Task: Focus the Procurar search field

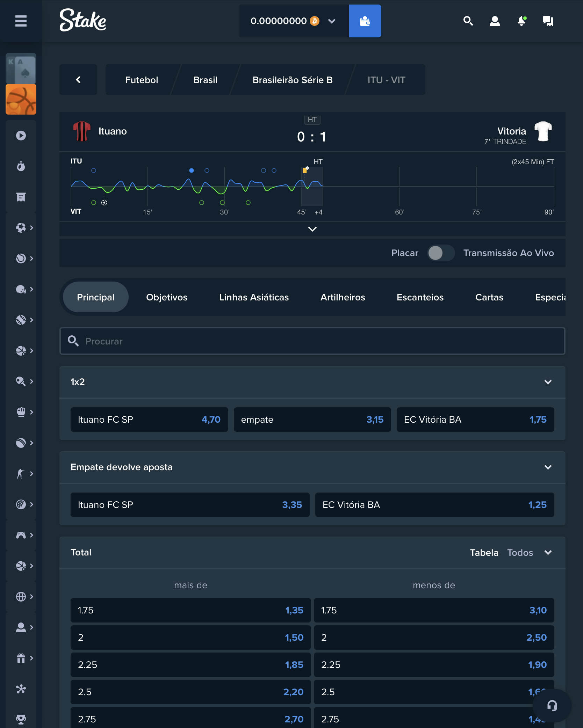Action: click(312, 341)
